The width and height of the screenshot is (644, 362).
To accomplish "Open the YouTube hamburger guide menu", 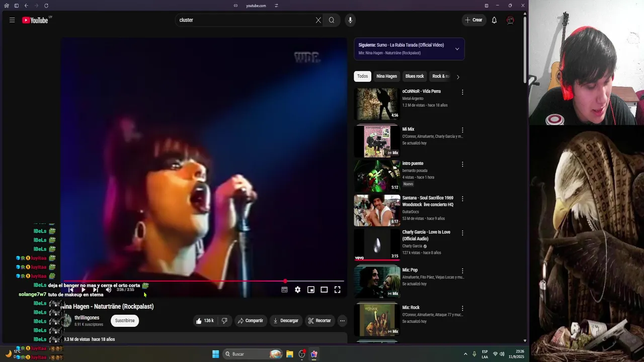I will (x=12, y=20).
